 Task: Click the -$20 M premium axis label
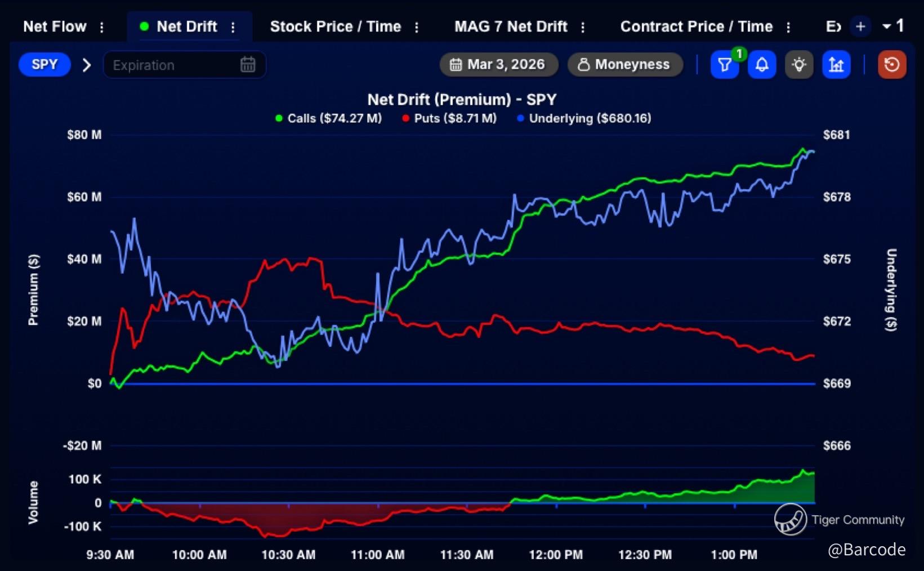[x=82, y=446]
